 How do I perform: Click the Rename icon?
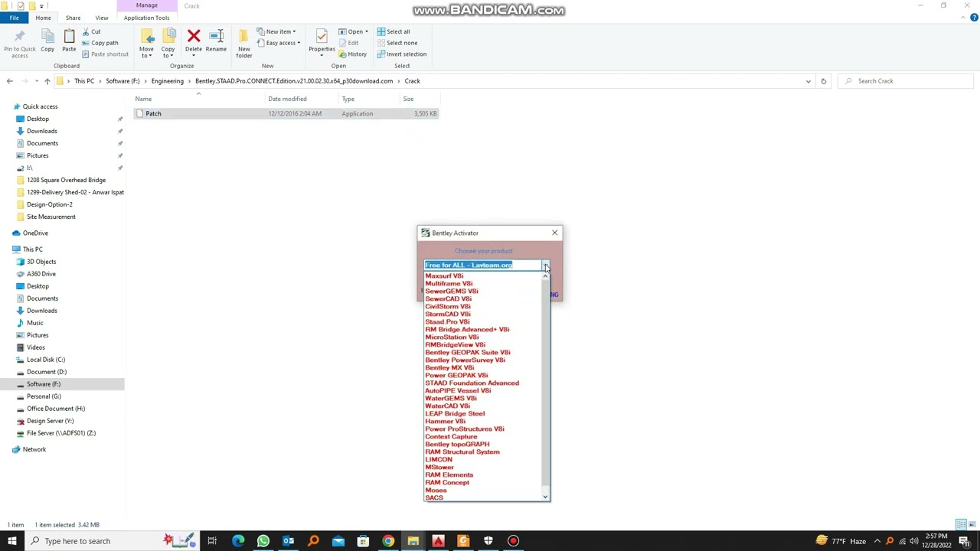216,36
